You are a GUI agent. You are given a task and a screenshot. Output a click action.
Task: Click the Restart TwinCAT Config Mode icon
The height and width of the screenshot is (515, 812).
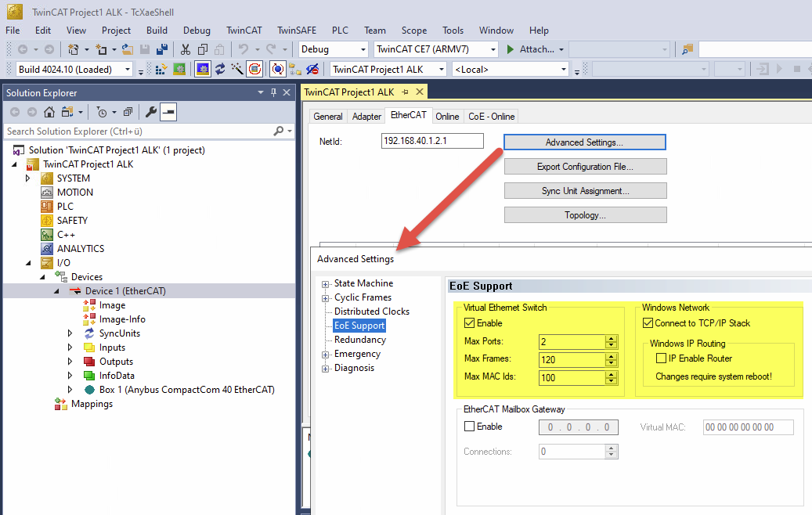203,70
